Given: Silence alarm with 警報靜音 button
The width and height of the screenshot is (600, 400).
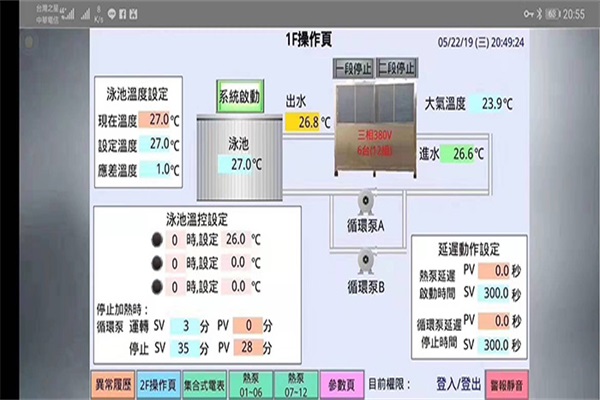Looking at the screenshot, I should point(507,385).
